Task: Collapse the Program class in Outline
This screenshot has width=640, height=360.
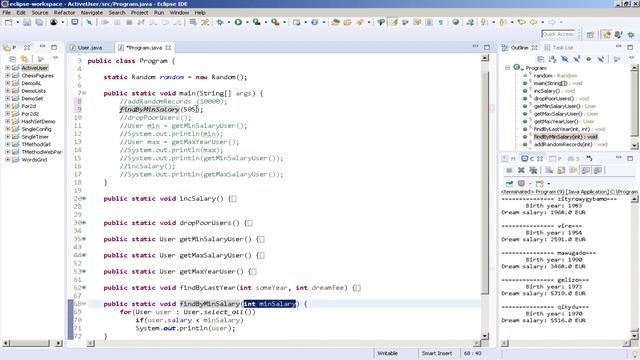Action: click(507, 68)
